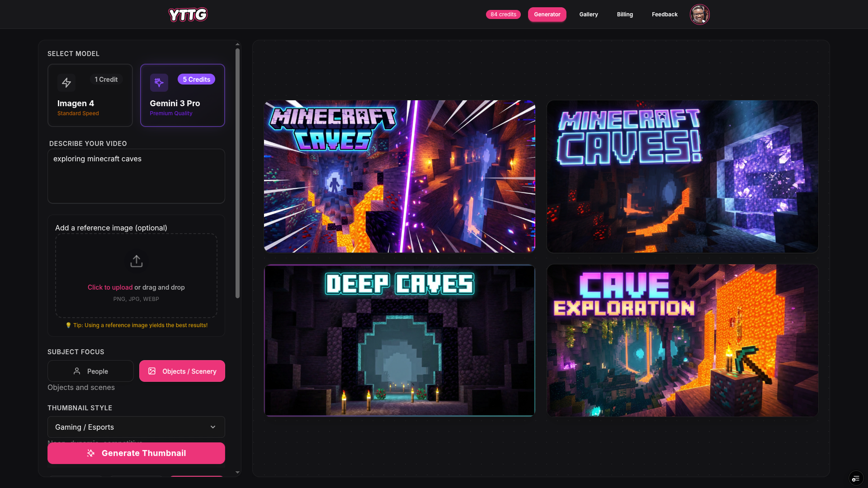Click the person icon in the People button
Viewport: 868px width, 488px height.
[77, 371]
